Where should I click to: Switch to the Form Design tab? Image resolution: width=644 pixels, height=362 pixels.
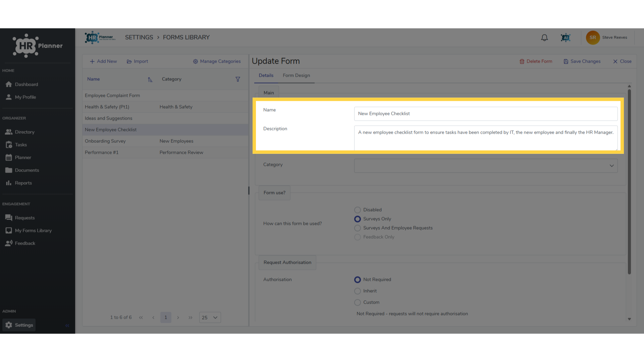click(x=296, y=75)
